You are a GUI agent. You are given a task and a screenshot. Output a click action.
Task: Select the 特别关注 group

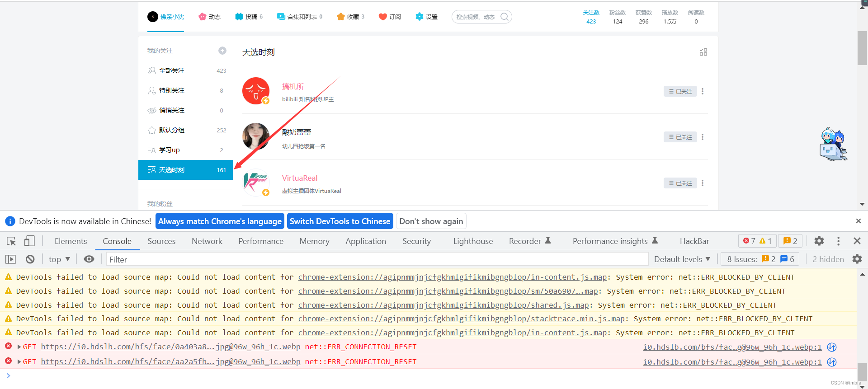tap(185, 90)
